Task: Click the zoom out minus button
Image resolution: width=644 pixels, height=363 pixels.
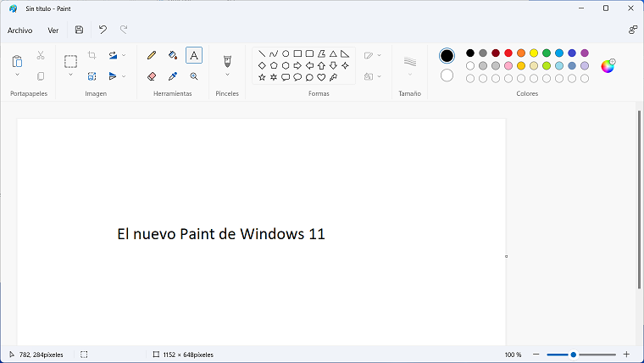Action: (x=536, y=354)
